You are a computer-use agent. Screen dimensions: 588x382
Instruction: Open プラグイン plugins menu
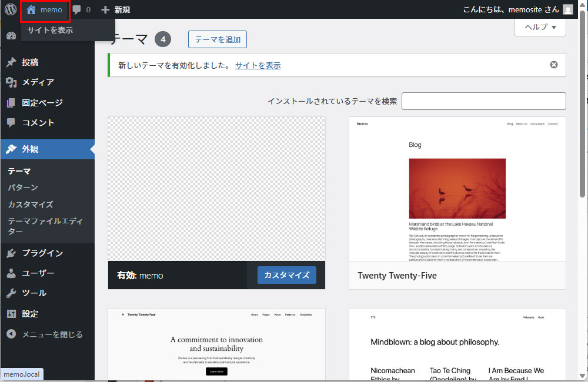point(42,253)
